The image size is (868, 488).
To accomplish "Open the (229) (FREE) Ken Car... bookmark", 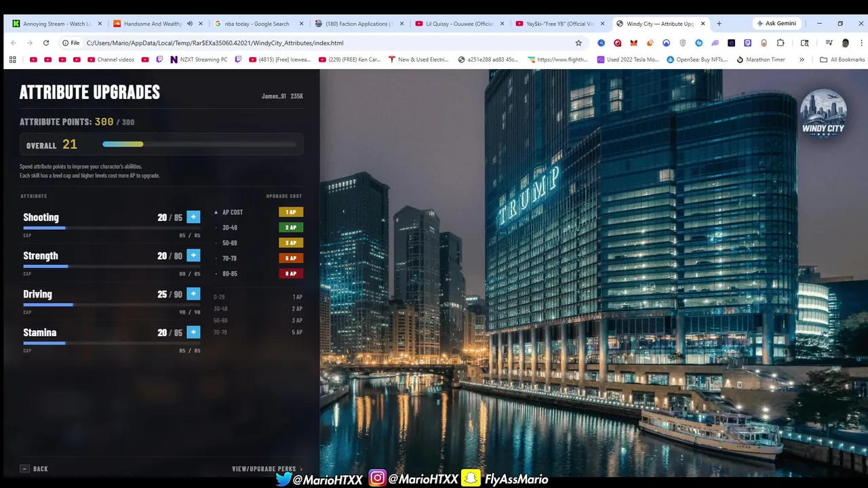I will click(x=349, y=60).
